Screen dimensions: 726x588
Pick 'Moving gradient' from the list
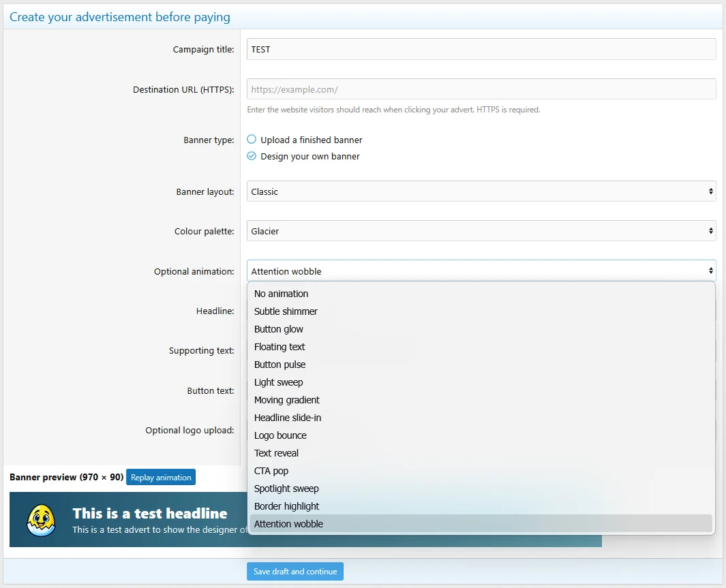(481, 400)
